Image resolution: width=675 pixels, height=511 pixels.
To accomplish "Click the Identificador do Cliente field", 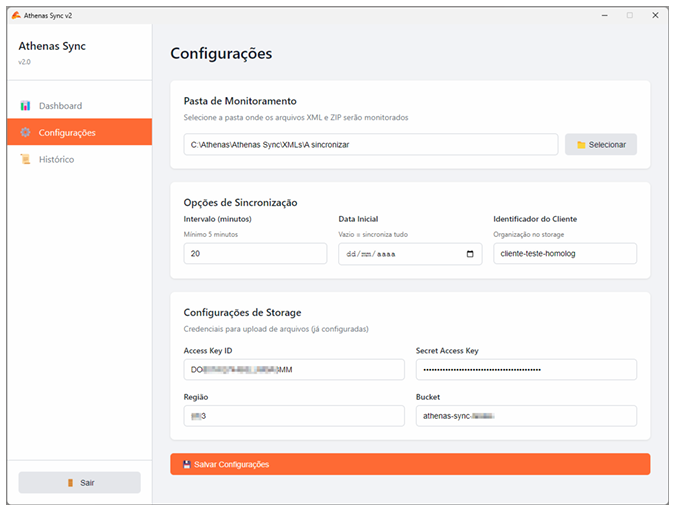I will (564, 254).
